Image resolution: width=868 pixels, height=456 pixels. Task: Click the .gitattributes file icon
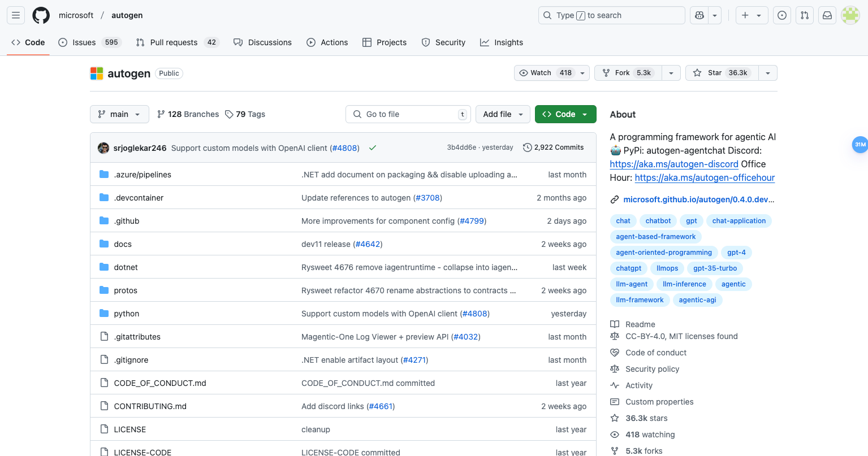(x=104, y=336)
